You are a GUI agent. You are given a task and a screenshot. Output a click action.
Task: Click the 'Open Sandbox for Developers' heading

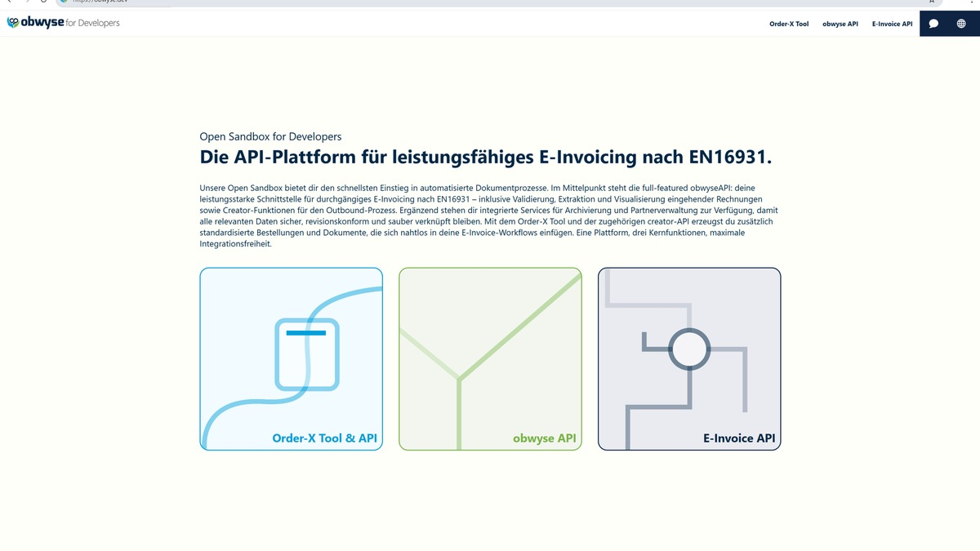[x=270, y=136]
